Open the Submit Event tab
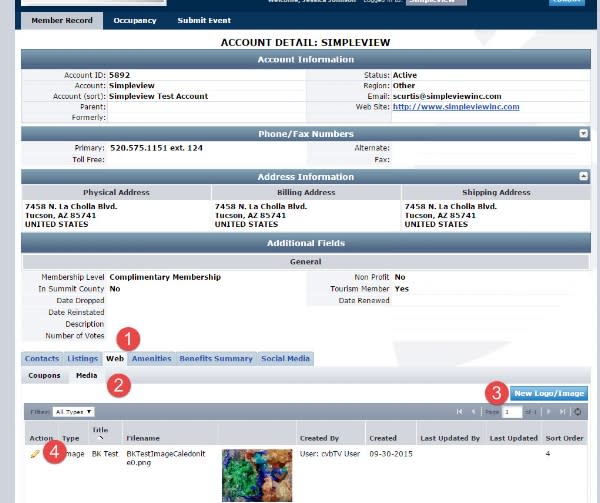 click(204, 20)
